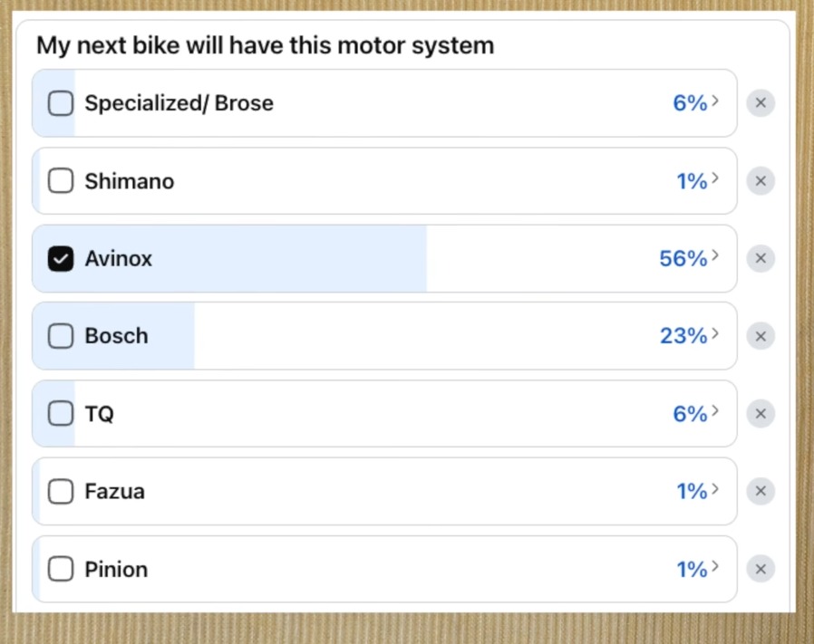Remove the Specialized/ Brose option
Viewport: 814px width, 644px height.
pos(761,103)
